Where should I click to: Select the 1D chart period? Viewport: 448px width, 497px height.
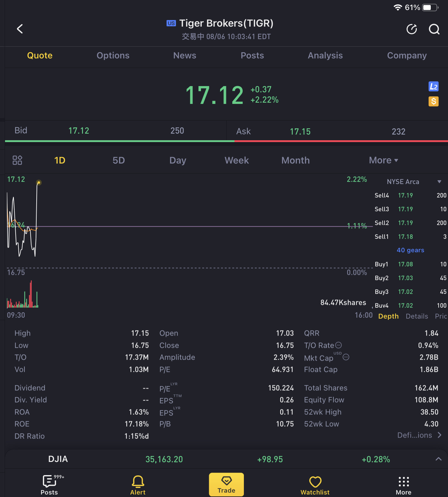pyautogui.click(x=60, y=160)
